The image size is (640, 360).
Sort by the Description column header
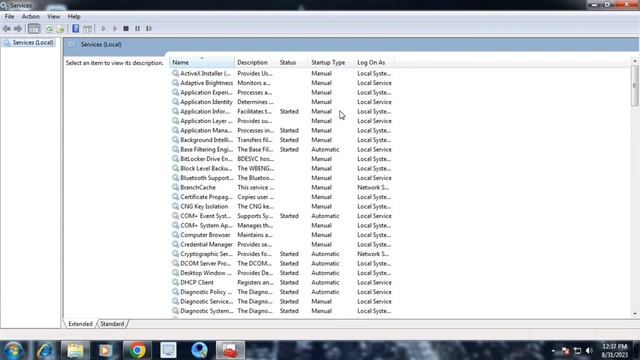pos(256,62)
